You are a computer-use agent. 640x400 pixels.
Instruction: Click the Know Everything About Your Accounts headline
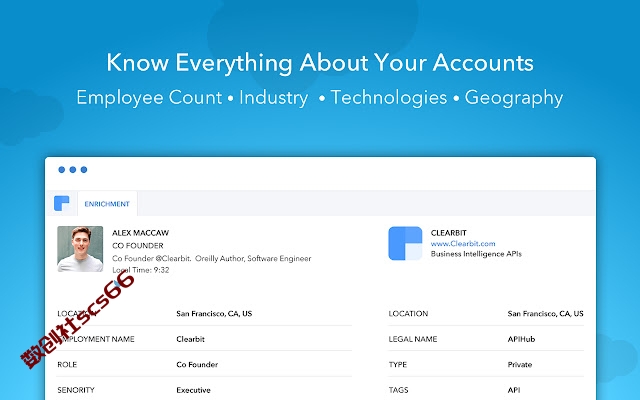(x=320, y=62)
